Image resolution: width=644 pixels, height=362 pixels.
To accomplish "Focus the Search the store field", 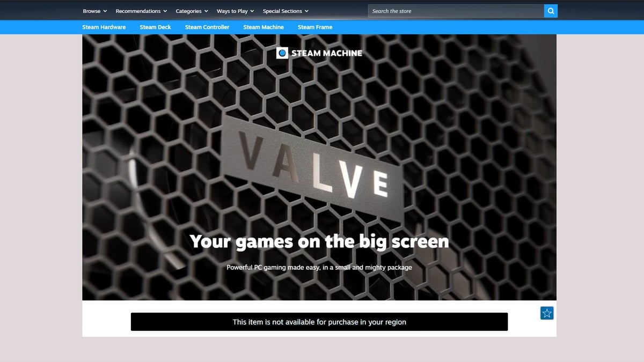I will (456, 11).
